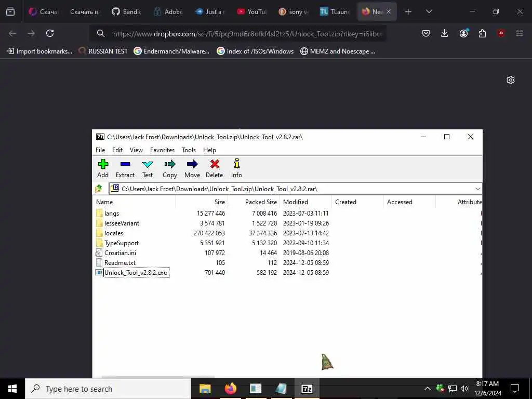This screenshot has width=532, height=399.
Task: Switch to the Adobe tab
Action: point(169,12)
